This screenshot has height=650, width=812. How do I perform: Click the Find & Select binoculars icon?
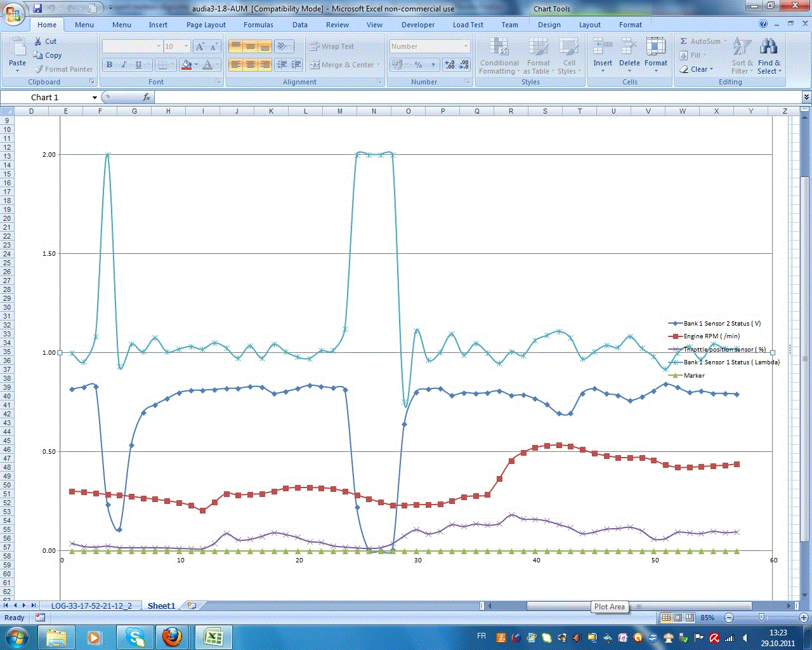pos(769,48)
